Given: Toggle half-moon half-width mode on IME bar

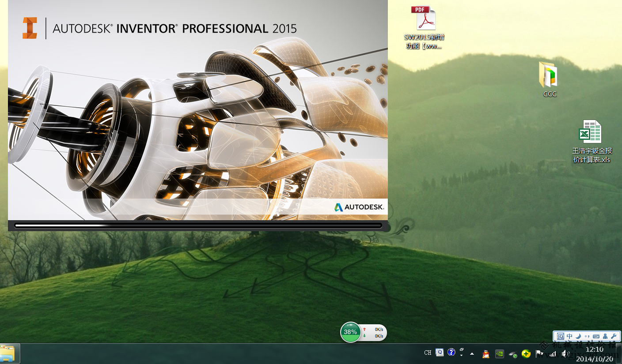Looking at the screenshot, I should click(x=578, y=336).
